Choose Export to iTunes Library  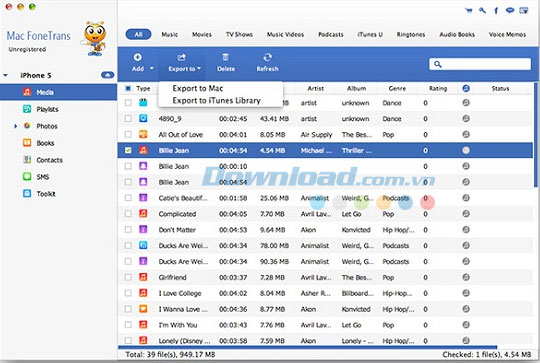pyautogui.click(x=216, y=101)
